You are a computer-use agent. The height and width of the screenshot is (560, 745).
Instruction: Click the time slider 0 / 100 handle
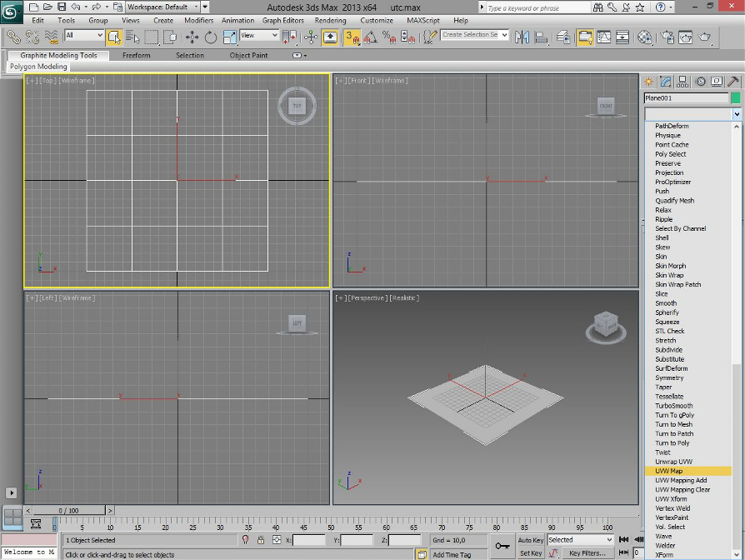69,511
